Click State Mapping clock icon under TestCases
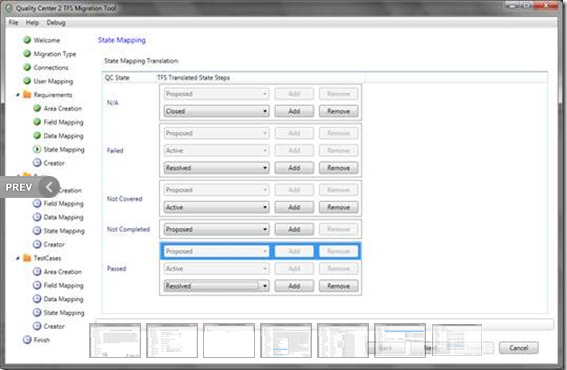The width and height of the screenshot is (567, 370). click(37, 312)
